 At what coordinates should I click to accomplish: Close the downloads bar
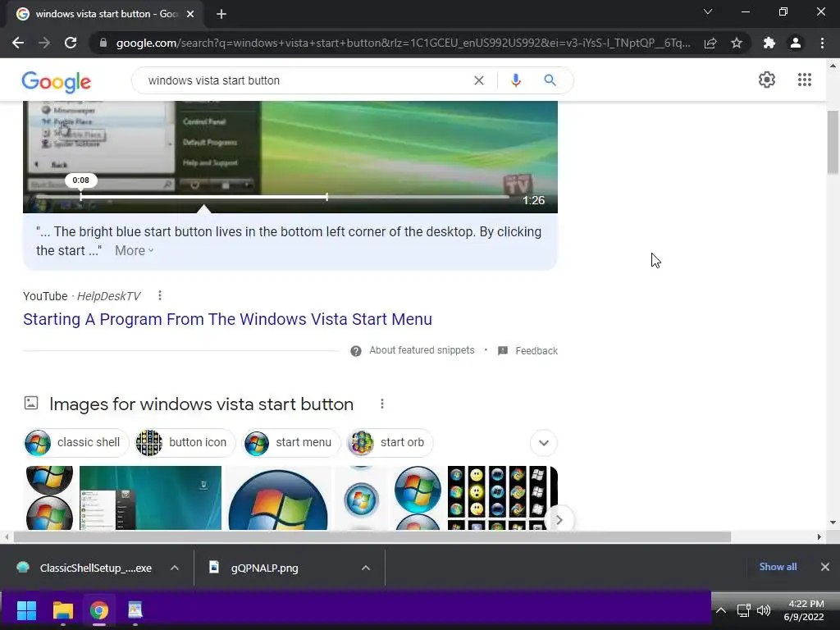tap(825, 567)
